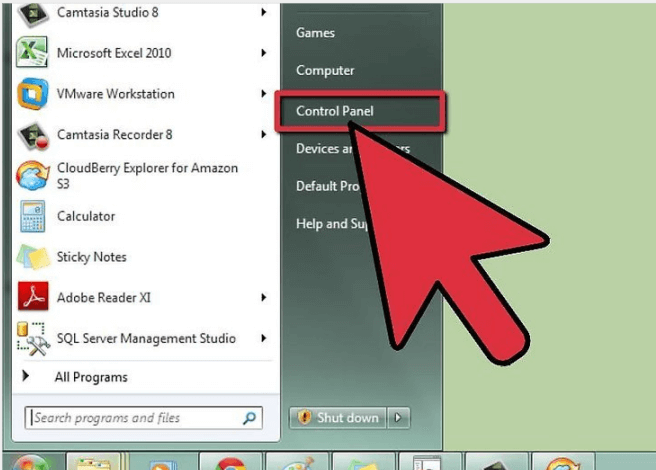The image size is (656, 470).
Task: Open Control Panel from the Start menu
Action: click(335, 111)
